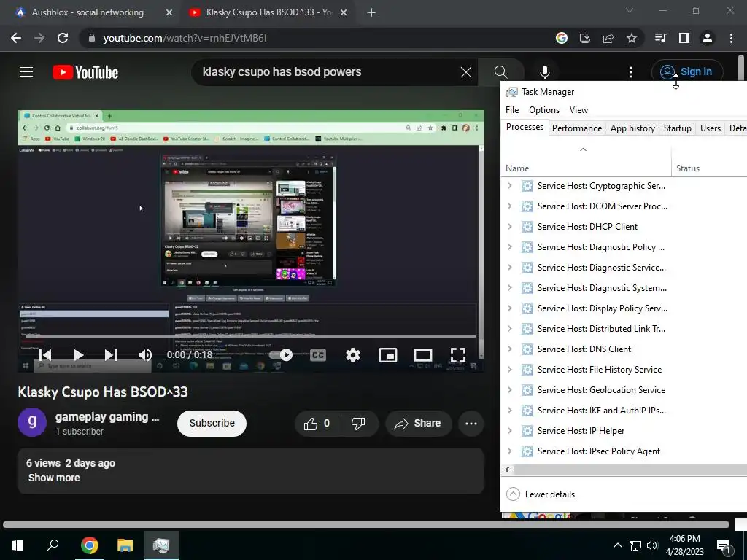This screenshot has height=560, width=747.
Task: Open more actions ellipsis under video
Action: click(x=471, y=424)
